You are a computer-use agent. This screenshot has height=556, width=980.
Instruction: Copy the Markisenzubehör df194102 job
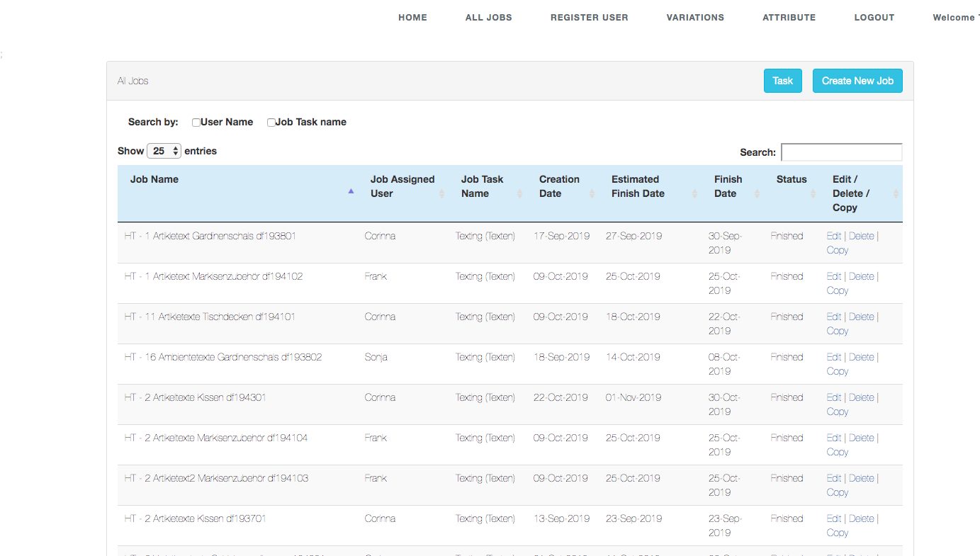[838, 290]
